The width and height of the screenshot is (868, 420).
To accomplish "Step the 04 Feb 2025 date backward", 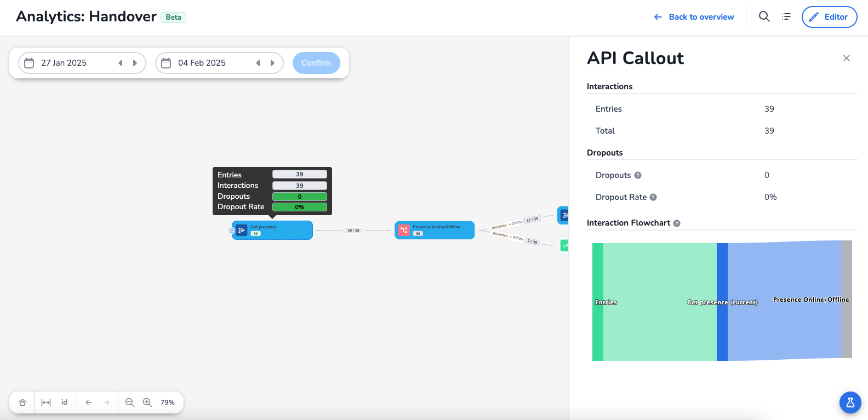I will click(258, 63).
